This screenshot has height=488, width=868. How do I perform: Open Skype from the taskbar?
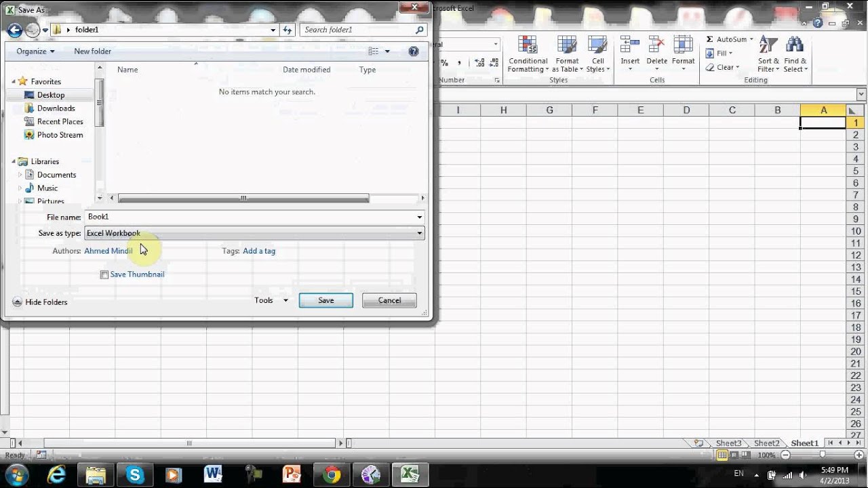click(134, 474)
